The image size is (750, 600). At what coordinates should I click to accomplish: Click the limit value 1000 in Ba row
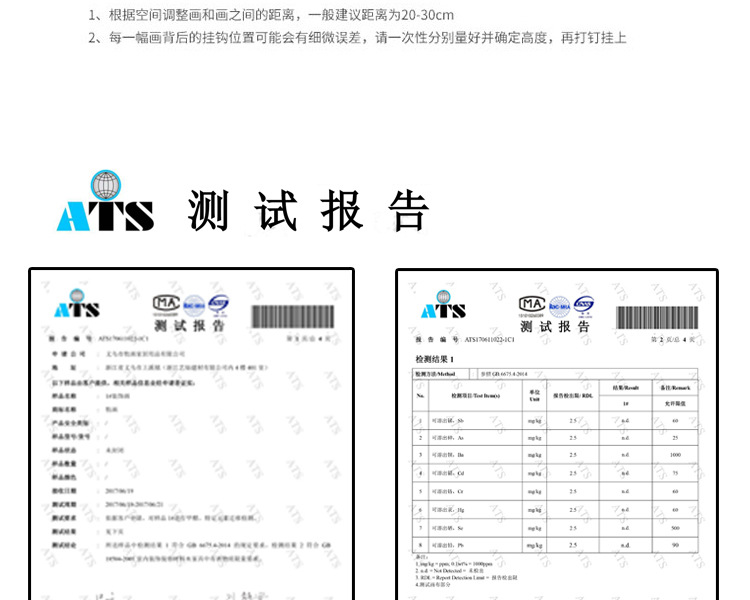tap(675, 455)
